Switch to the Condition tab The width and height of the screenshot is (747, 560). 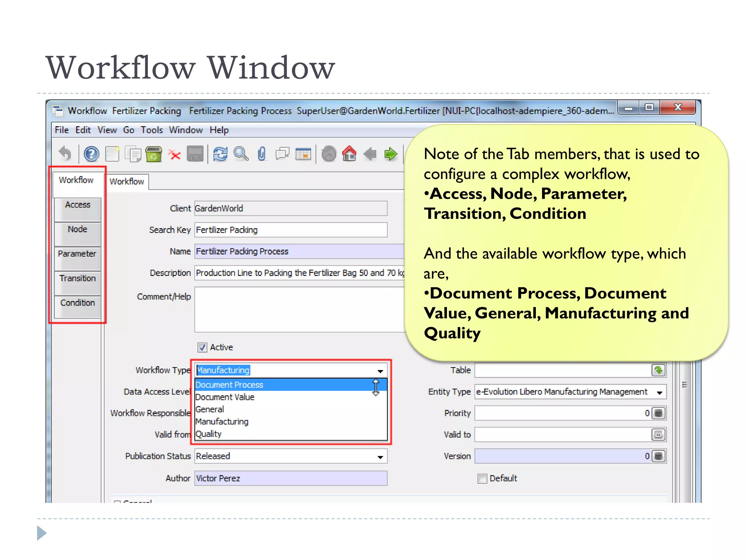[78, 307]
